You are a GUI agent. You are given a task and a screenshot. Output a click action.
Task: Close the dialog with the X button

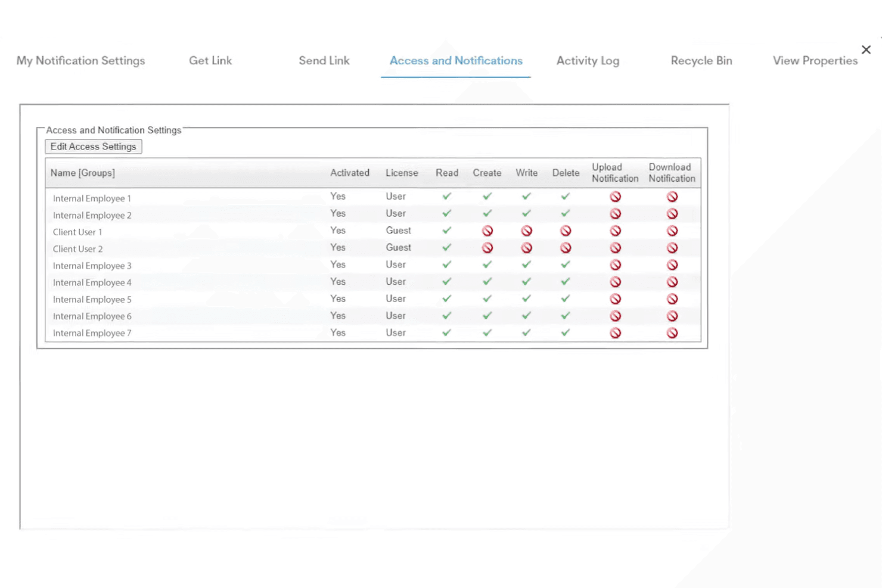pyautogui.click(x=866, y=49)
